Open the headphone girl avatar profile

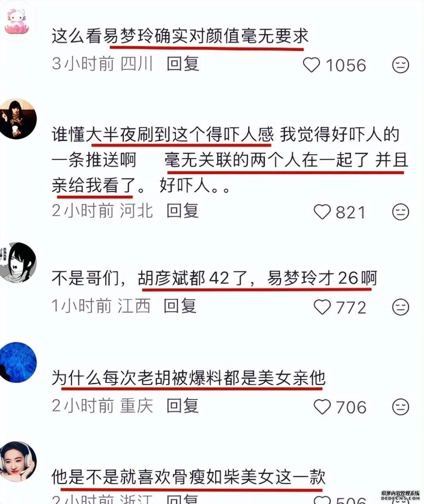coord(18,462)
